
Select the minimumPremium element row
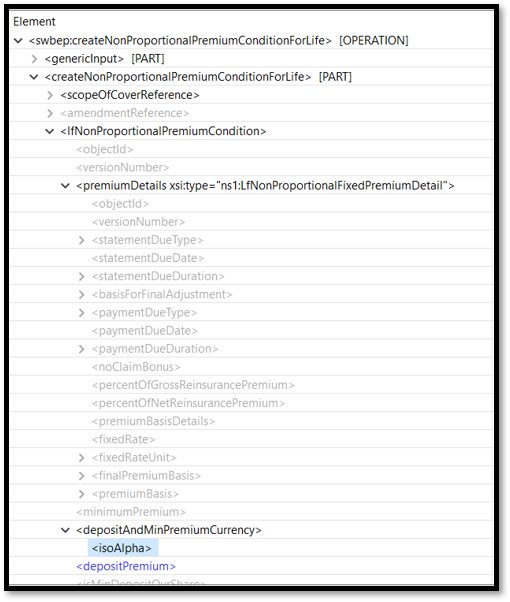252,512
